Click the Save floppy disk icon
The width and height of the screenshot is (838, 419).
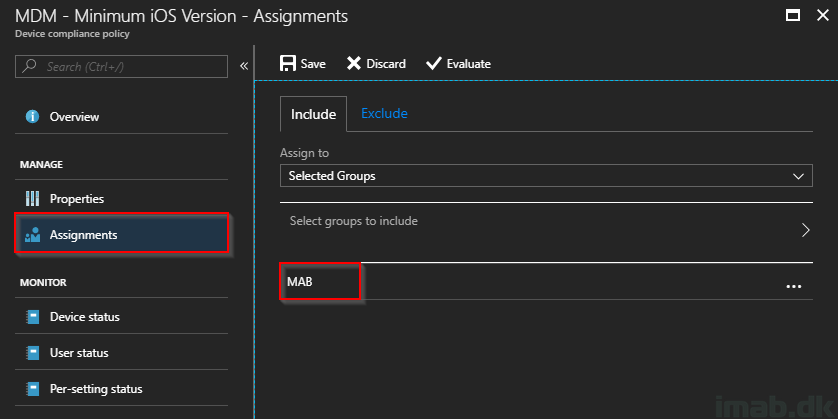288,64
